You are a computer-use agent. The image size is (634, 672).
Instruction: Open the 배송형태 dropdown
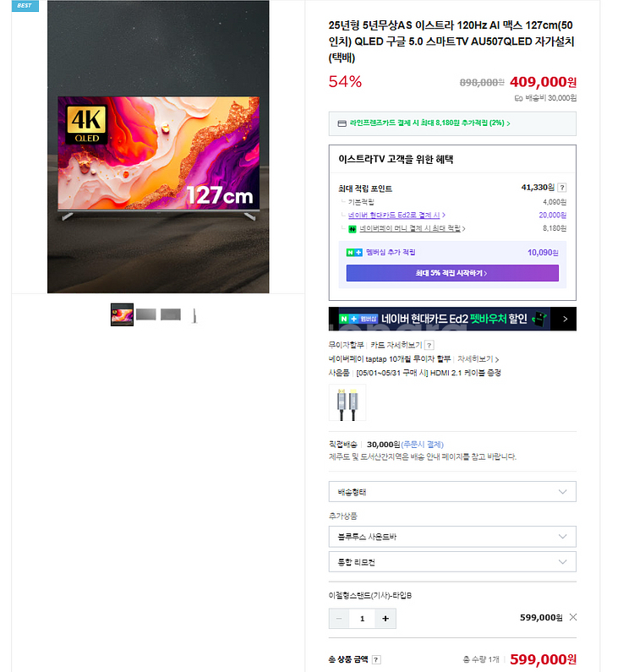click(x=452, y=492)
